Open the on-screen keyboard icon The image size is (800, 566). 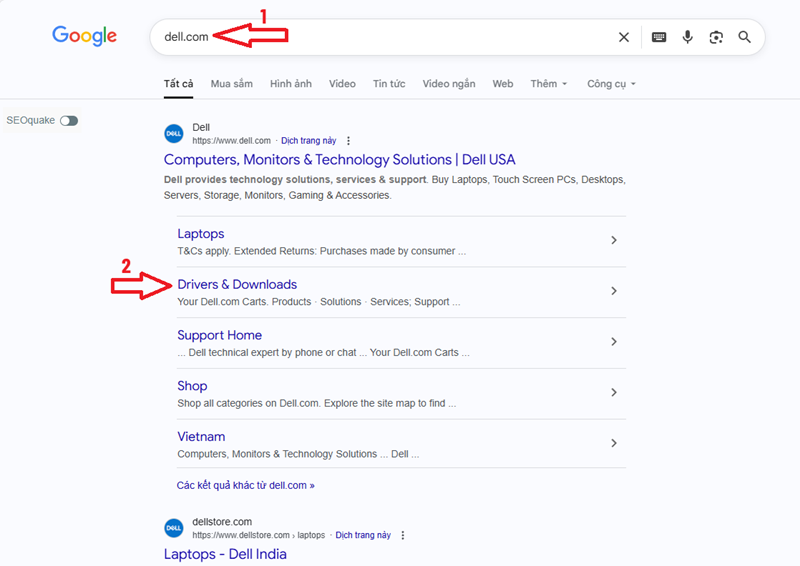click(x=659, y=37)
